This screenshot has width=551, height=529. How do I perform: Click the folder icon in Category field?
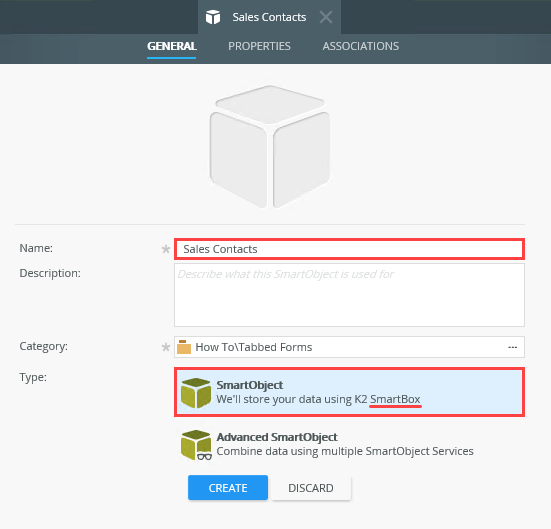[x=184, y=347]
